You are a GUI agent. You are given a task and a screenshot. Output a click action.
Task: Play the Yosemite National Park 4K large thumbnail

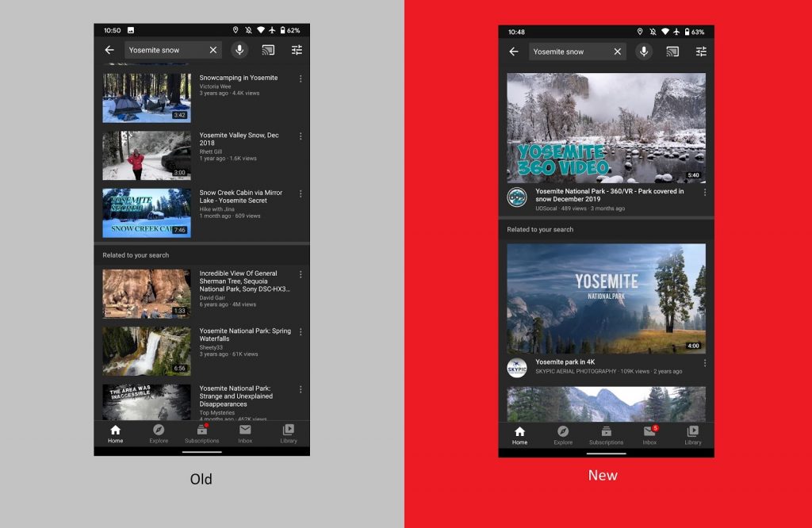click(606, 299)
